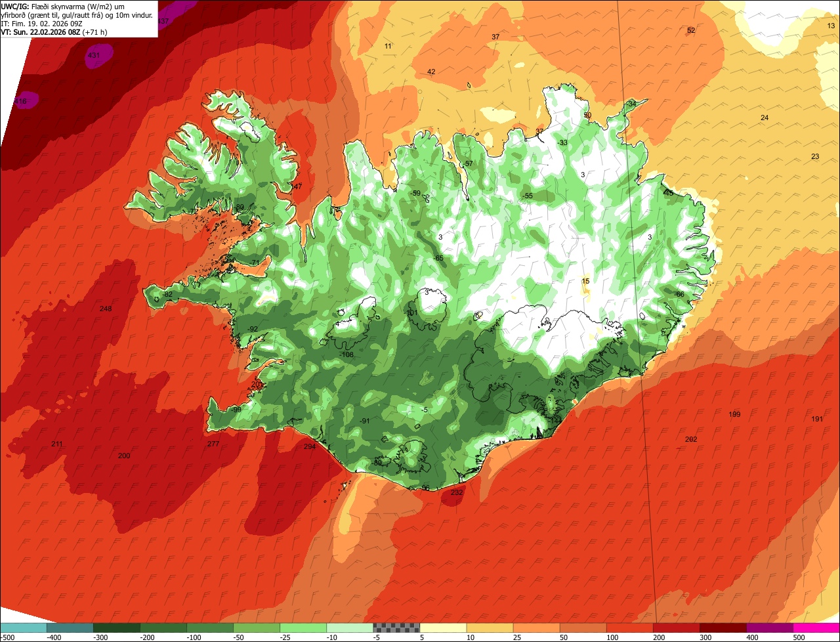
Task: Click the map value '-91' in south Iceland
Action: (x=365, y=421)
